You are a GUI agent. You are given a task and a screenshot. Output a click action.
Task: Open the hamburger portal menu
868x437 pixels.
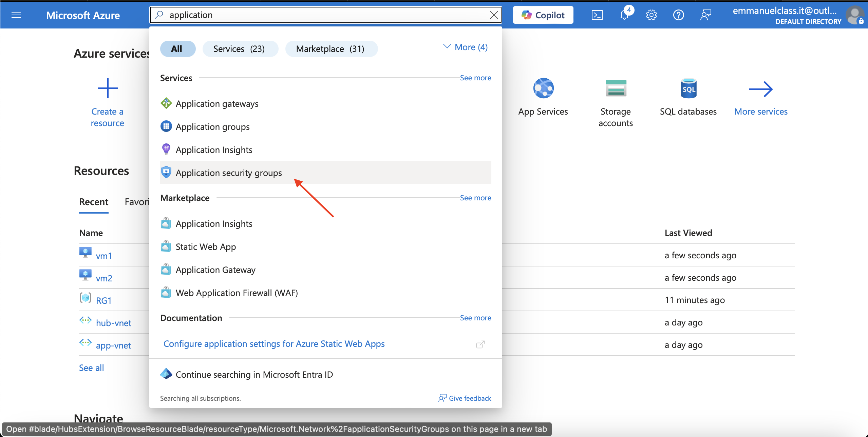pos(16,15)
